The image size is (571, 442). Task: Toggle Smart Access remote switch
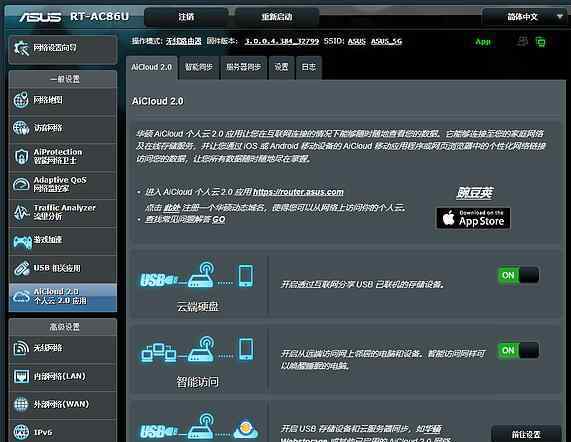pos(518,350)
